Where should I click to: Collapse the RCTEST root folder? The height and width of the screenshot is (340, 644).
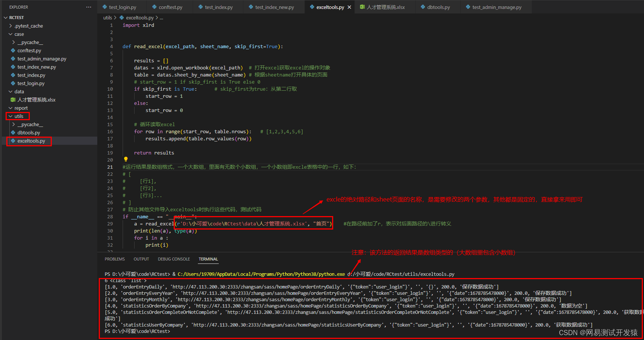click(x=6, y=18)
